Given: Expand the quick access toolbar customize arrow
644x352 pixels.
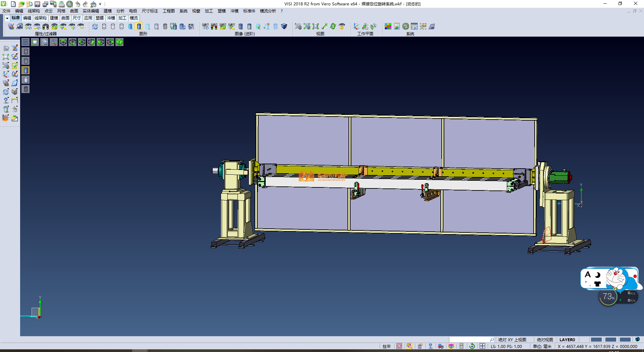Looking at the screenshot, I should (x=100, y=4).
